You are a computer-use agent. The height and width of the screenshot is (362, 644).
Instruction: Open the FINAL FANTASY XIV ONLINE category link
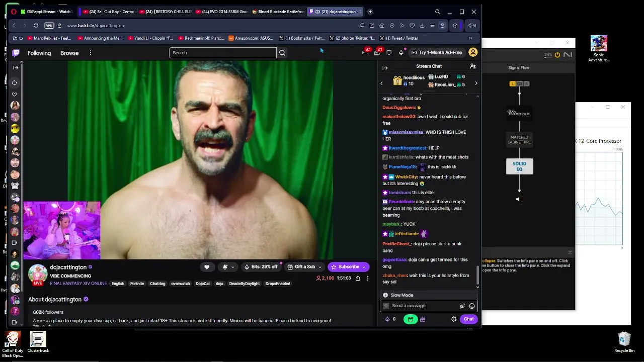[x=78, y=284]
